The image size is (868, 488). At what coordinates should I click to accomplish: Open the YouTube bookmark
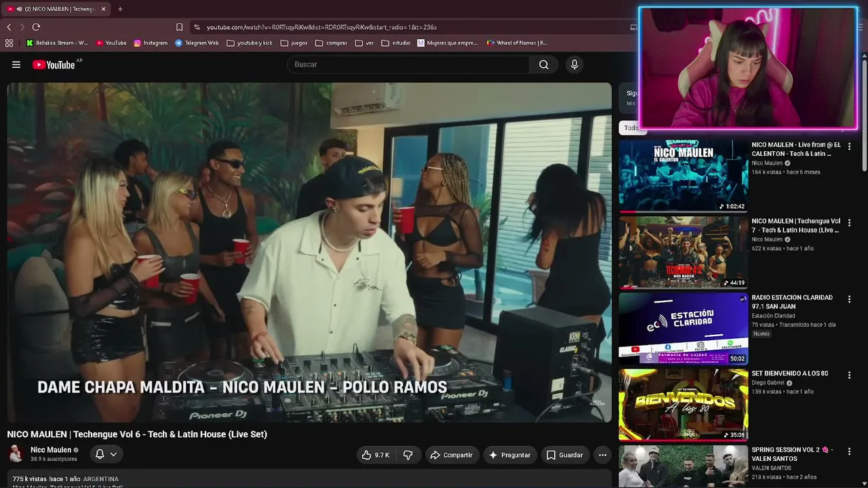click(x=111, y=43)
